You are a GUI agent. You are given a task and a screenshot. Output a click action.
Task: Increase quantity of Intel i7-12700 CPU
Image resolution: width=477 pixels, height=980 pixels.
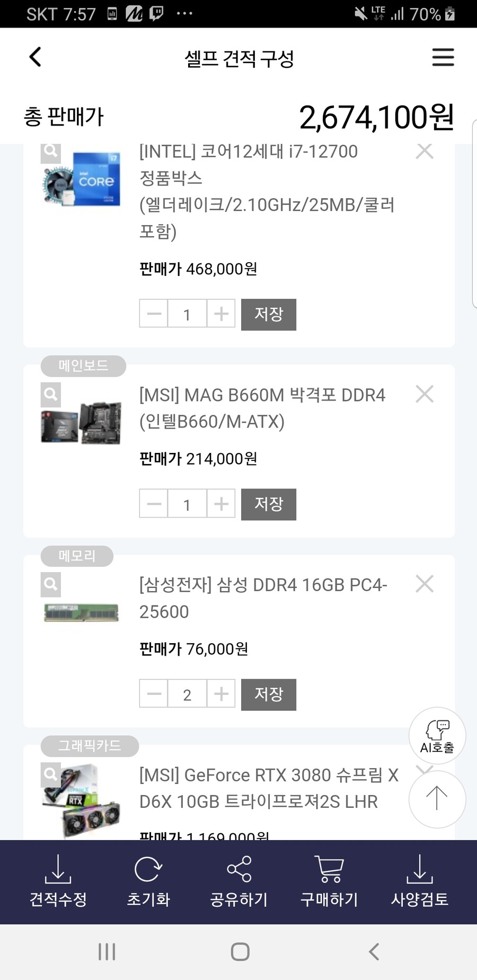click(x=221, y=314)
